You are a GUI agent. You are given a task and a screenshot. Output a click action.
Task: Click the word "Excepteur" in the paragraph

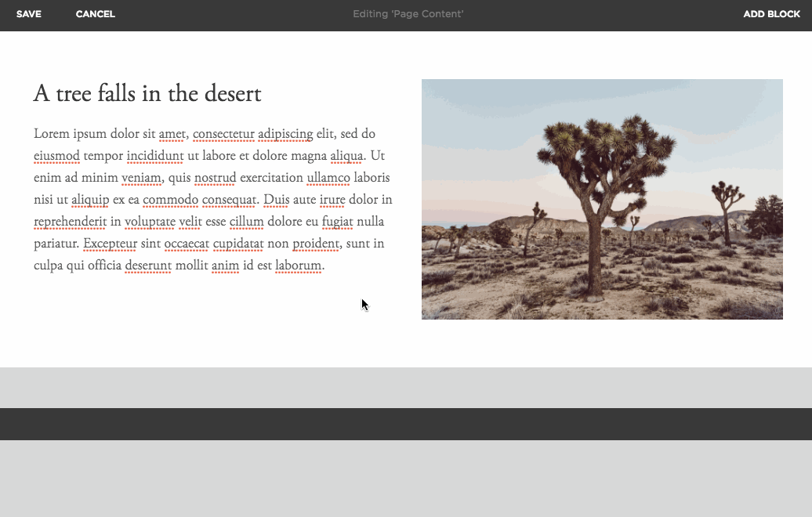(110, 244)
